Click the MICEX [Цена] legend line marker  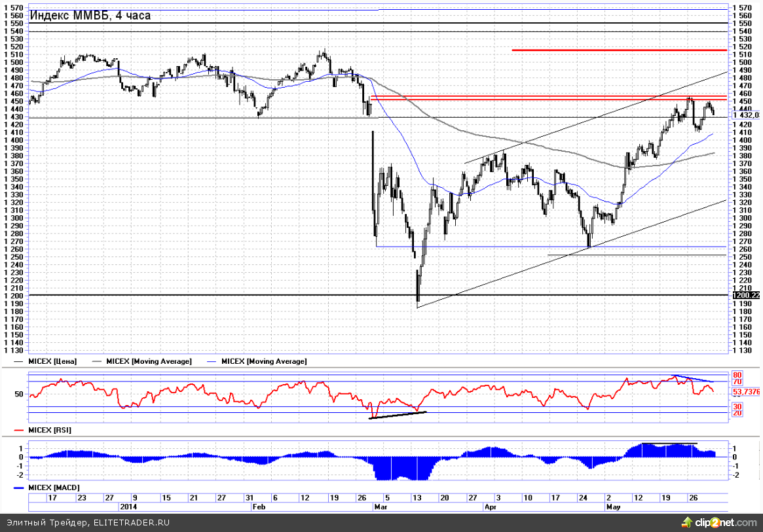(x=18, y=361)
